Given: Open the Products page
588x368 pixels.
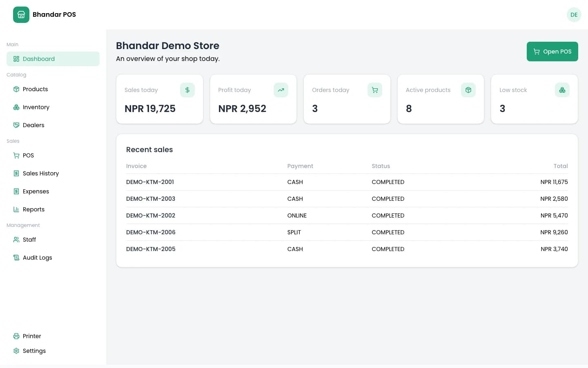Looking at the screenshot, I should (53, 89).
